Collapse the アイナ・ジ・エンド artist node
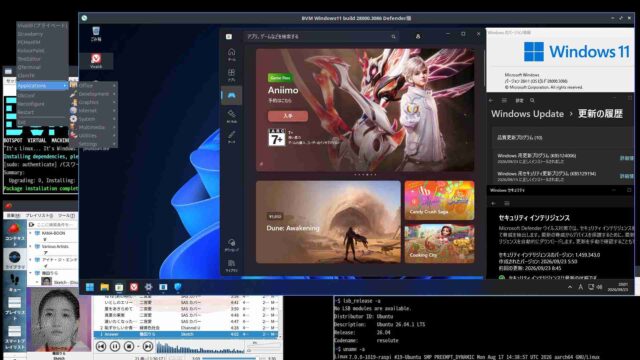 tap(31, 260)
